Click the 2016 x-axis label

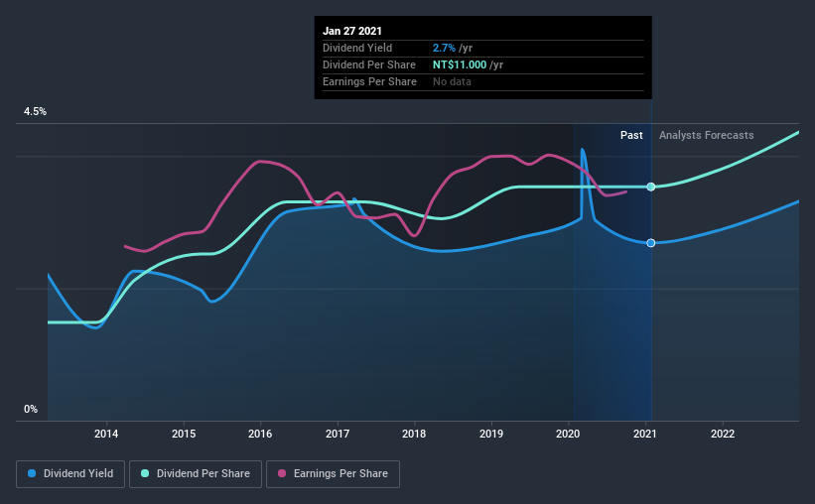click(260, 434)
